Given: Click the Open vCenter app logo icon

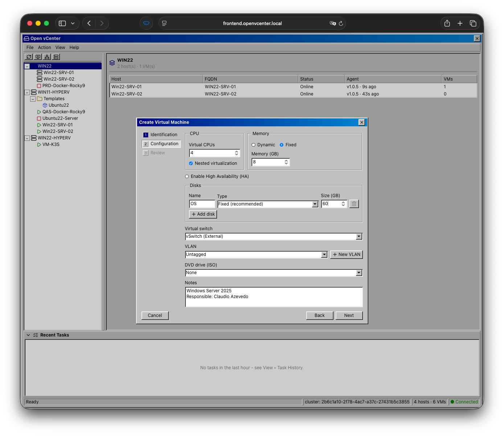Looking at the screenshot, I should [x=26, y=38].
